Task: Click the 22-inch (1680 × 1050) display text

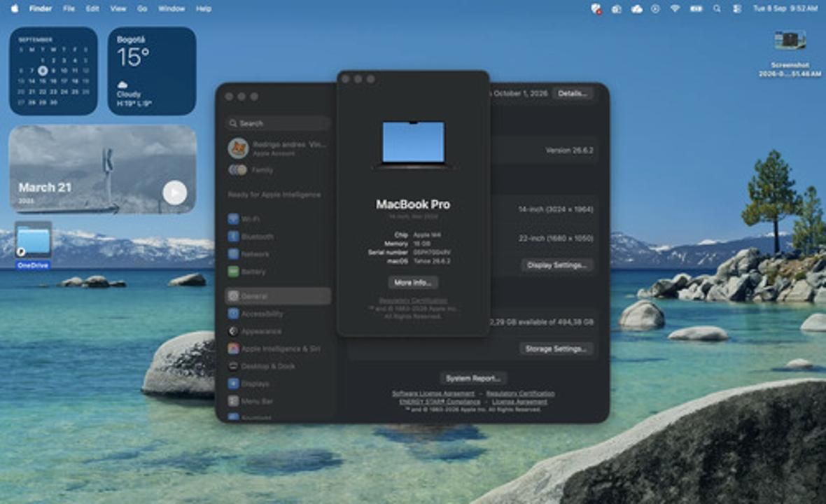Action: [556, 238]
